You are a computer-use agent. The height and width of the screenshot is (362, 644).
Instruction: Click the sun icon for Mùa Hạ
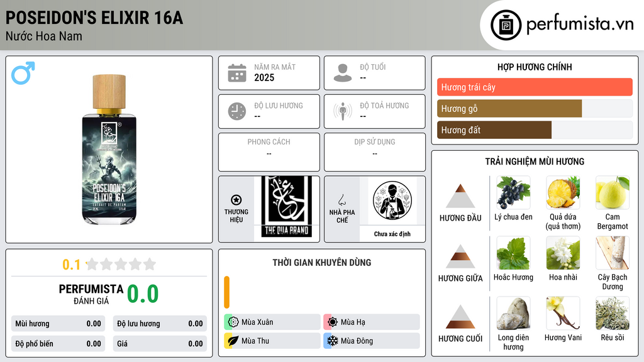(333, 322)
